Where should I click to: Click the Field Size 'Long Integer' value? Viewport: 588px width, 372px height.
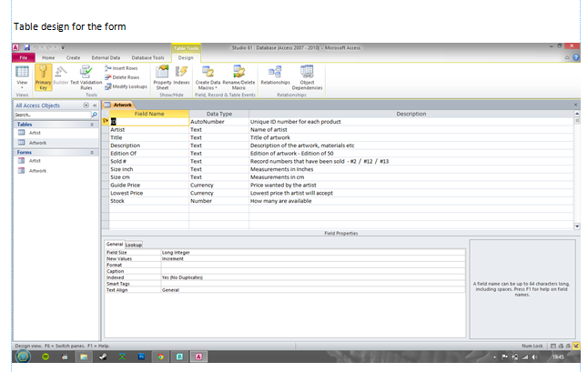pos(313,253)
